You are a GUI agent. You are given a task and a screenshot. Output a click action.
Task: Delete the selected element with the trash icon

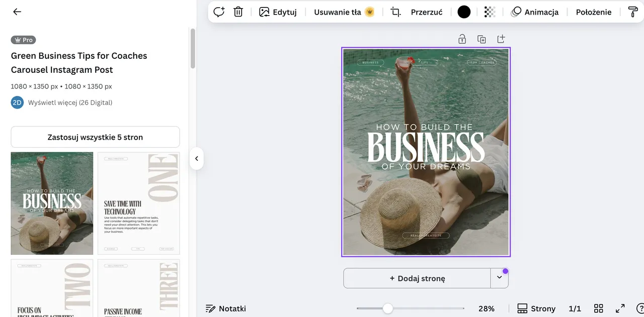point(238,12)
